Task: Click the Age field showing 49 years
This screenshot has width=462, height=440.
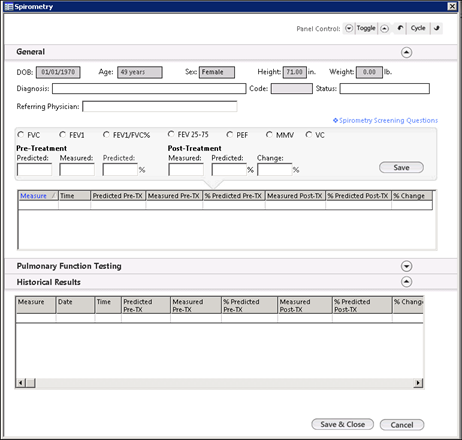Action: pos(140,72)
